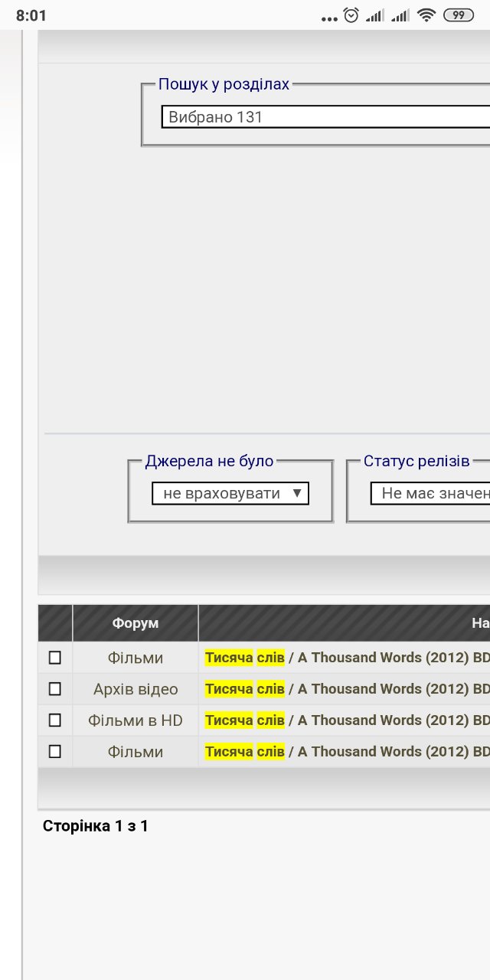Open Тисяча слів topic in Фільми в HD row

pyautogui.click(x=348, y=720)
